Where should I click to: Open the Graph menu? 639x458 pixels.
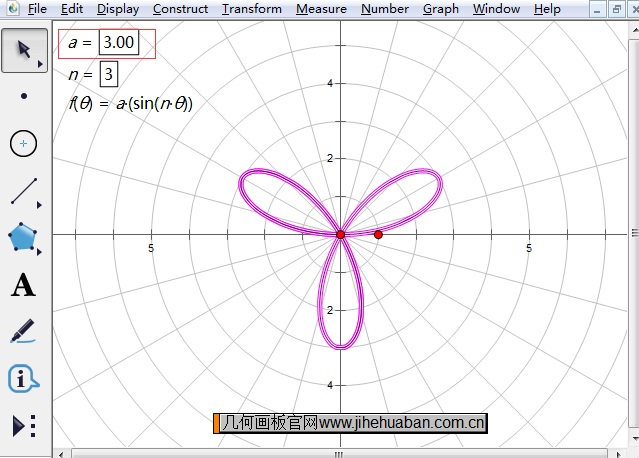tap(441, 9)
